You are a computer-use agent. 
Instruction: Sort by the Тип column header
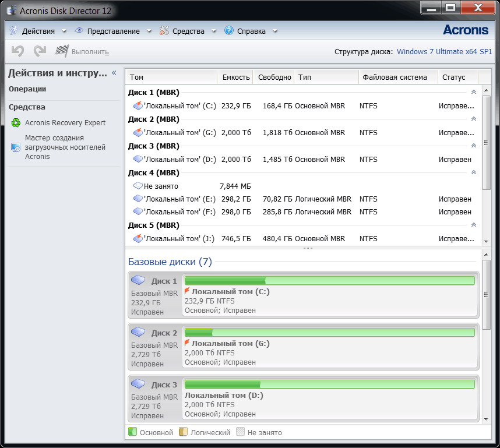pos(326,77)
